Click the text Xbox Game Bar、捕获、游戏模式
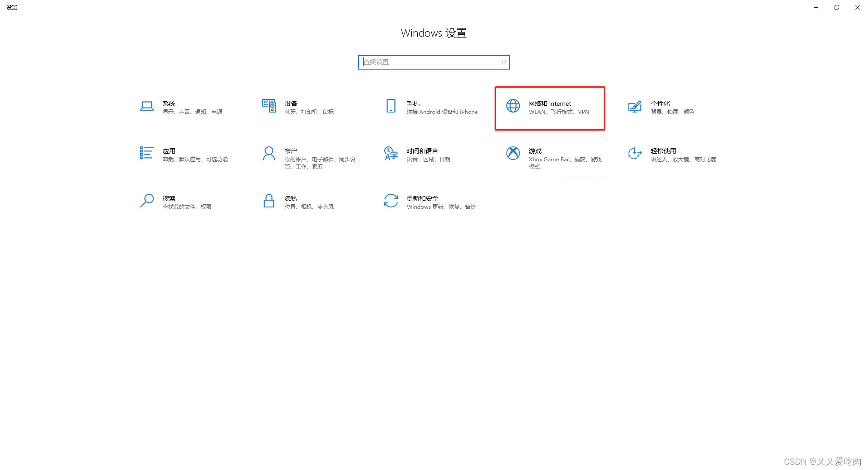The height and width of the screenshot is (470, 868). [x=565, y=163]
